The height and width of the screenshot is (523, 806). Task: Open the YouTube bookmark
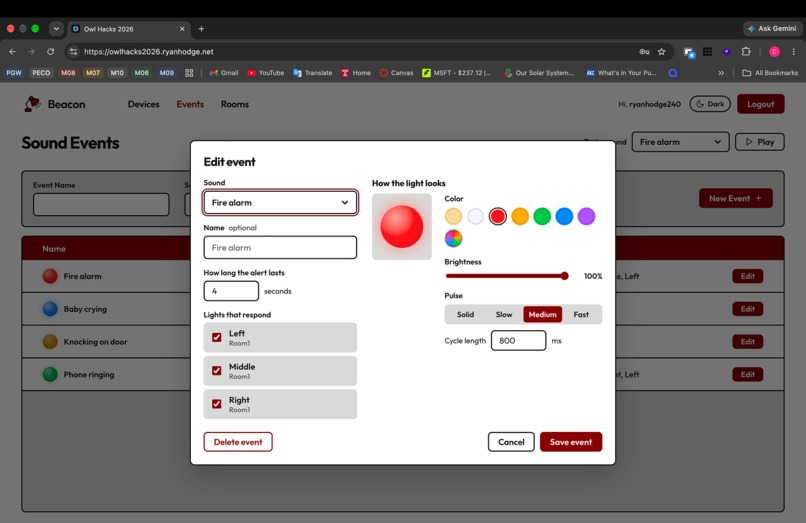pyautogui.click(x=266, y=73)
